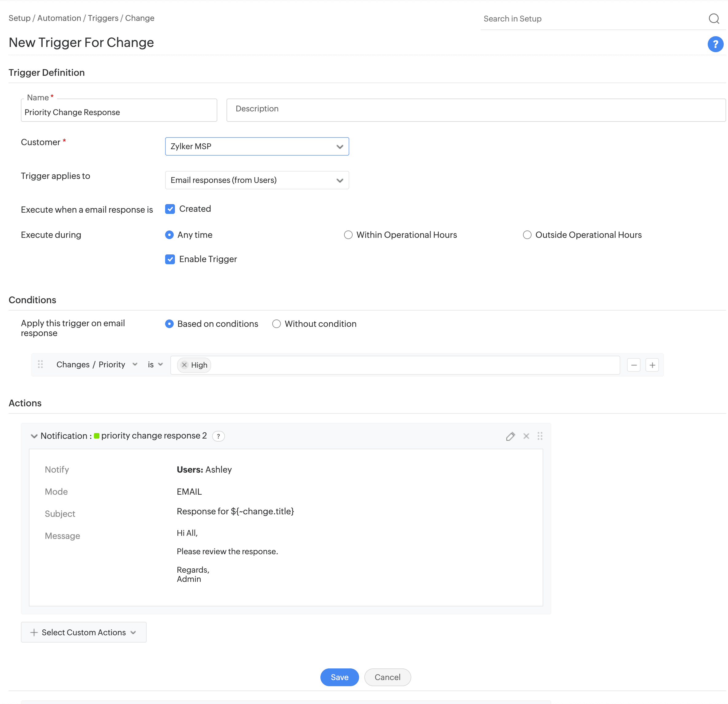Choose the Without condition option
Image resolution: width=728 pixels, height=704 pixels.
pos(276,324)
